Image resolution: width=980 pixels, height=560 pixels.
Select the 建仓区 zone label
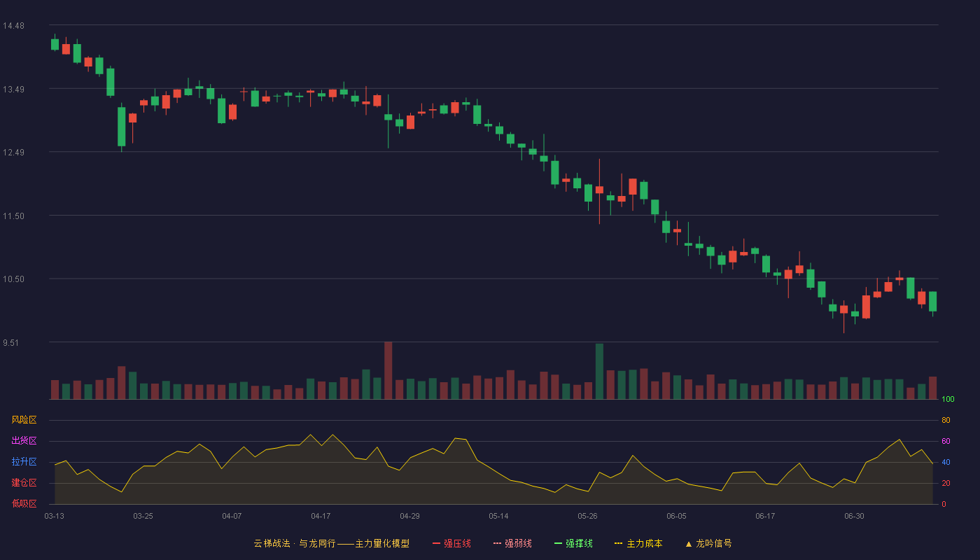tap(24, 483)
